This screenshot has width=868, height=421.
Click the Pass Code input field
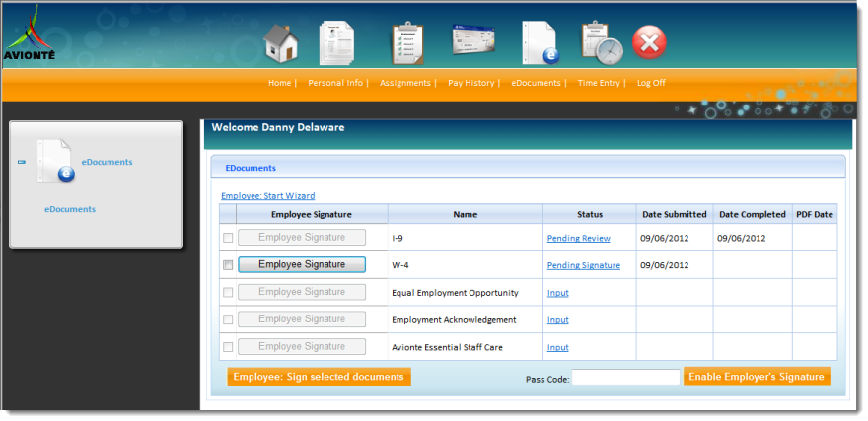point(626,378)
